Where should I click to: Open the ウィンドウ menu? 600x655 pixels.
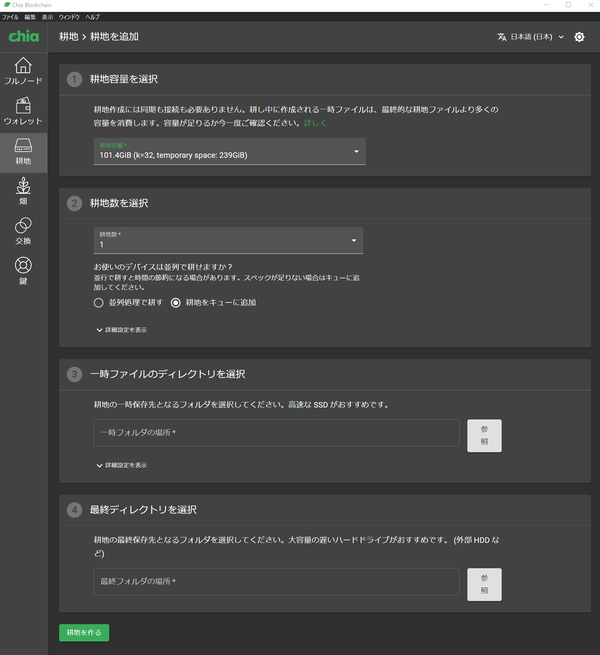pyautogui.click(x=69, y=17)
